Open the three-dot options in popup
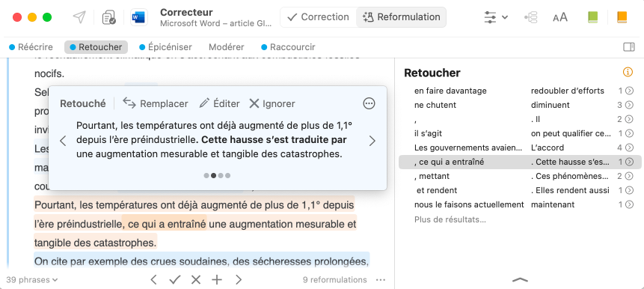 pyautogui.click(x=369, y=103)
